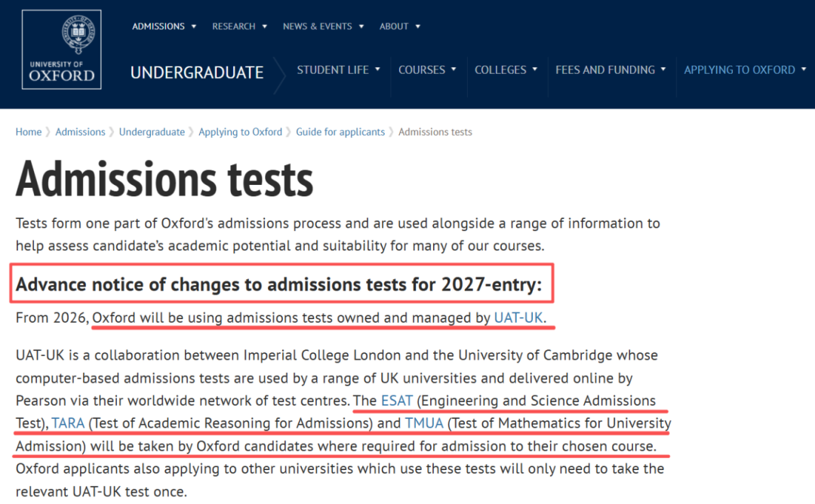Open Applying to Oxford menu
The width and height of the screenshot is (815, 504).
click(744, 69)
